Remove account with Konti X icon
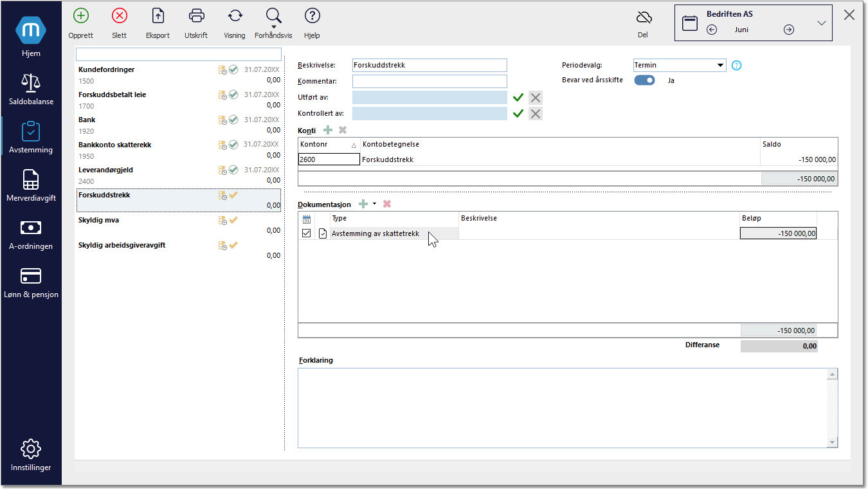Screen dimensions: 868x490 (343, 130)
